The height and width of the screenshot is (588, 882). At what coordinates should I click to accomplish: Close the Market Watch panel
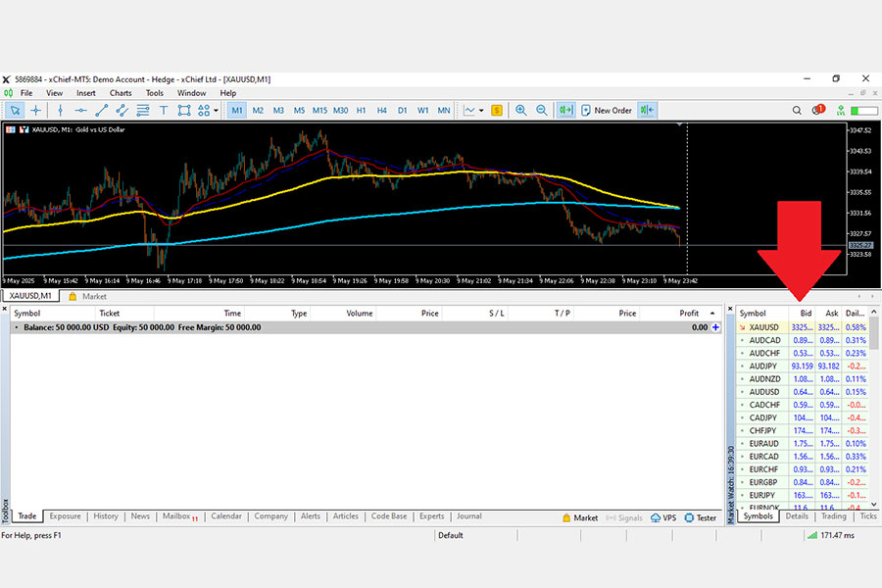coord(730,309)
